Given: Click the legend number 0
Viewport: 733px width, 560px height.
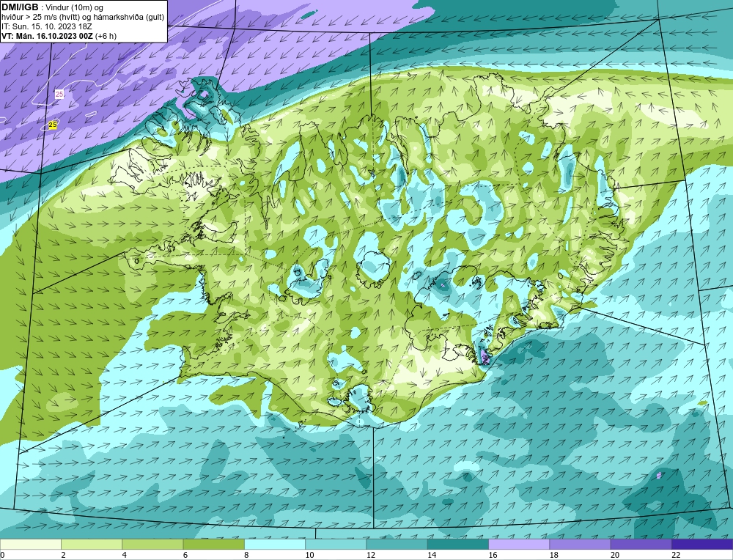Looking at the screenshot, I should [x=2, y=555].
